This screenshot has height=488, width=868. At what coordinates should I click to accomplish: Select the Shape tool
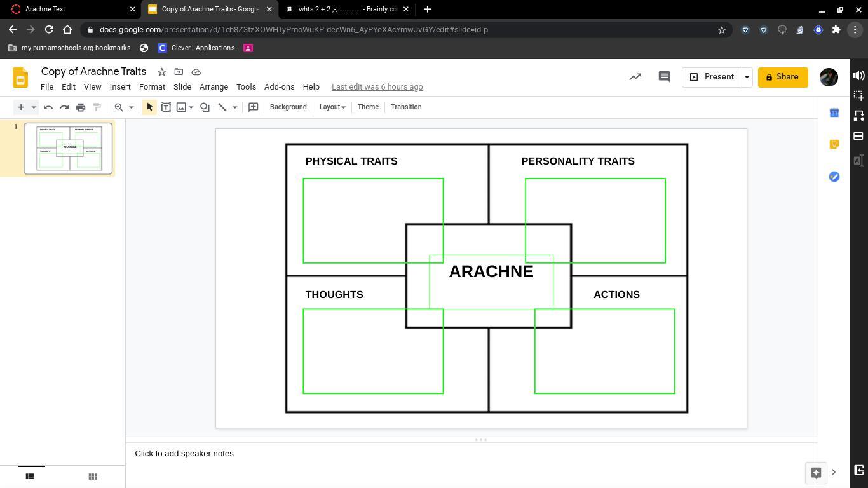tap(205, 107)
